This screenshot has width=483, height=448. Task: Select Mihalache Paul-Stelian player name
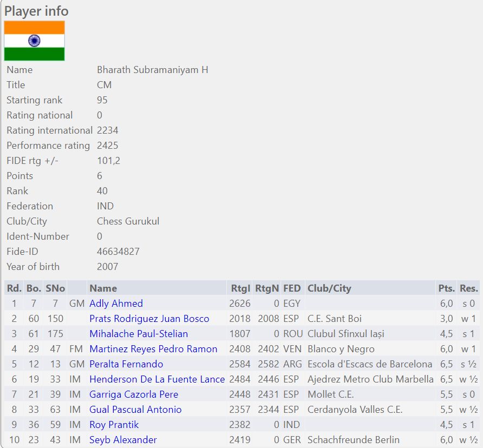pos(139,334)
